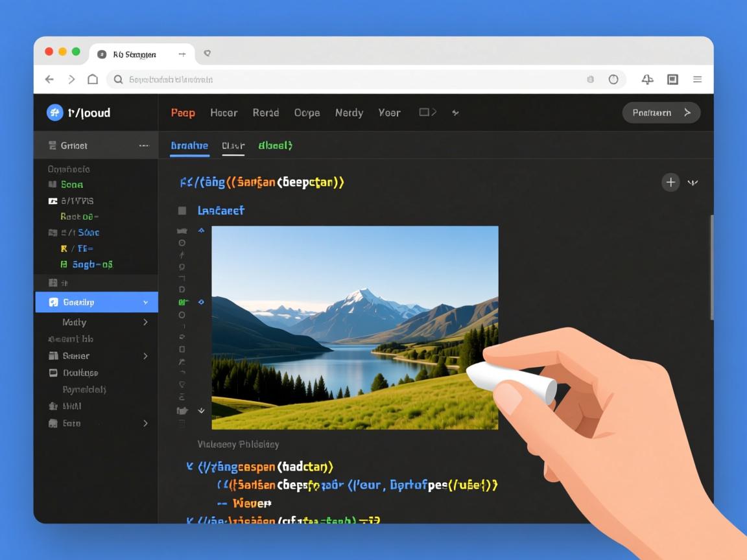
Task: Click the browser home icon
Action: pyautogui.click(x=93, y=79)
